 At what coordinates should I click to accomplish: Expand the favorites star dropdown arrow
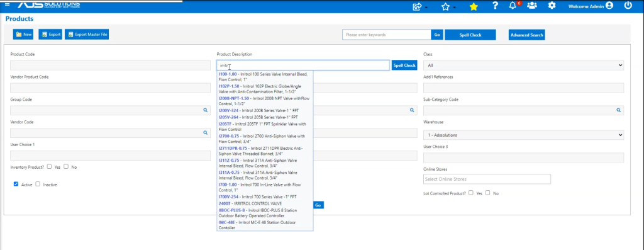click(x=454, y=8)
